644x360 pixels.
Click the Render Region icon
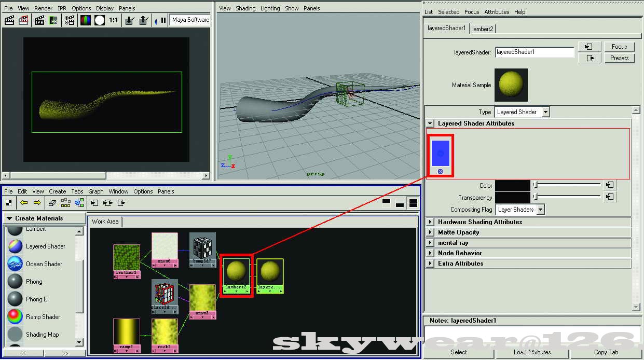[x=23, y=20]
